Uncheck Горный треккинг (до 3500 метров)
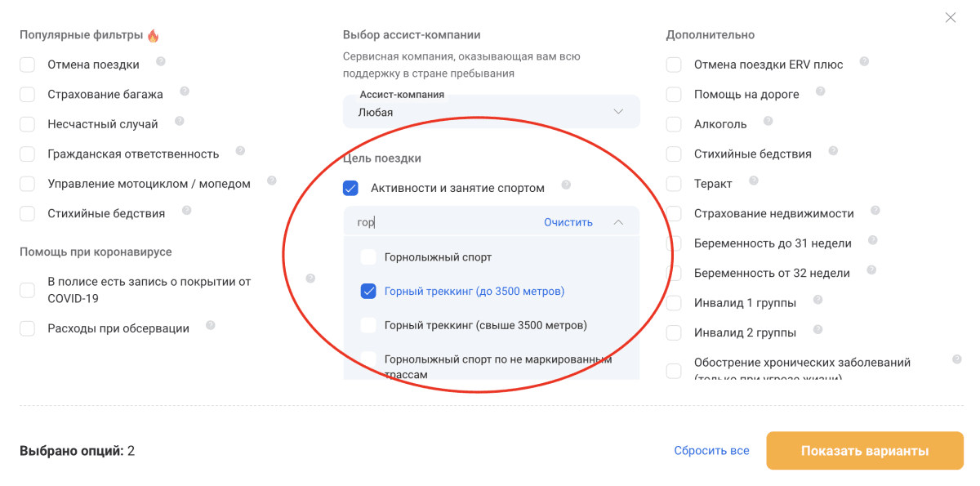Image resolution: width=980 pixels, height=486 pixels. pos(368,292)
